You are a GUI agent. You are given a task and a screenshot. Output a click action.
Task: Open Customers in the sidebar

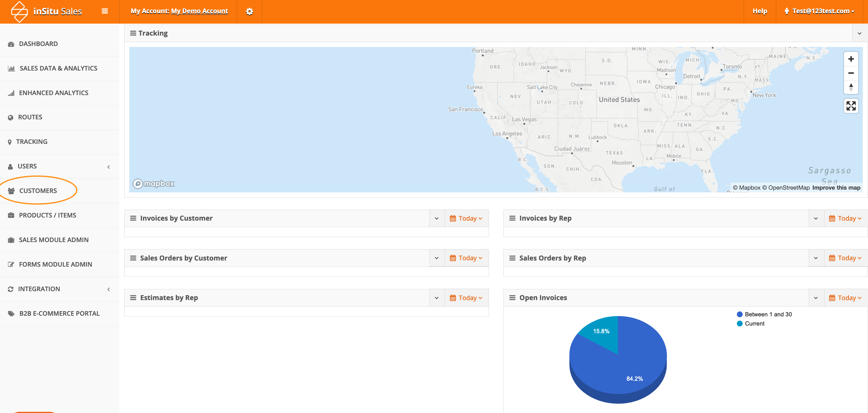click(x=38, y=191)
